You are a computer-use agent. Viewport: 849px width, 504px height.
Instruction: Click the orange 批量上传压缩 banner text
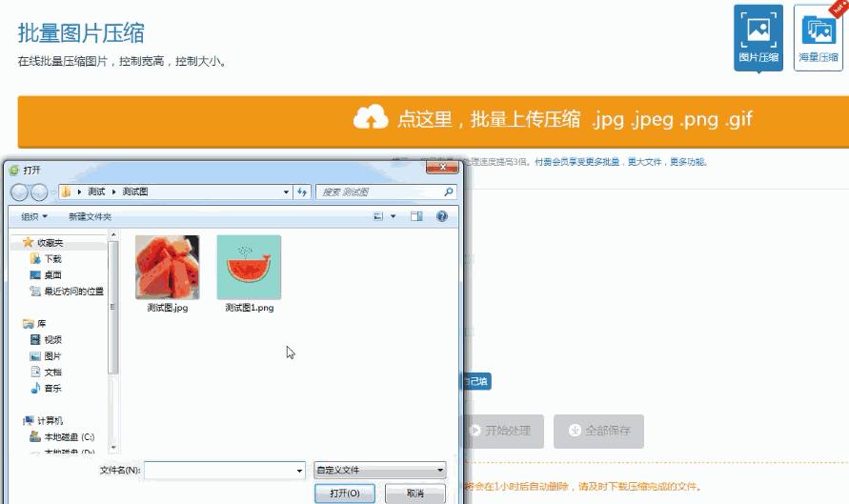pyautogui.click(x=575, y=118)
